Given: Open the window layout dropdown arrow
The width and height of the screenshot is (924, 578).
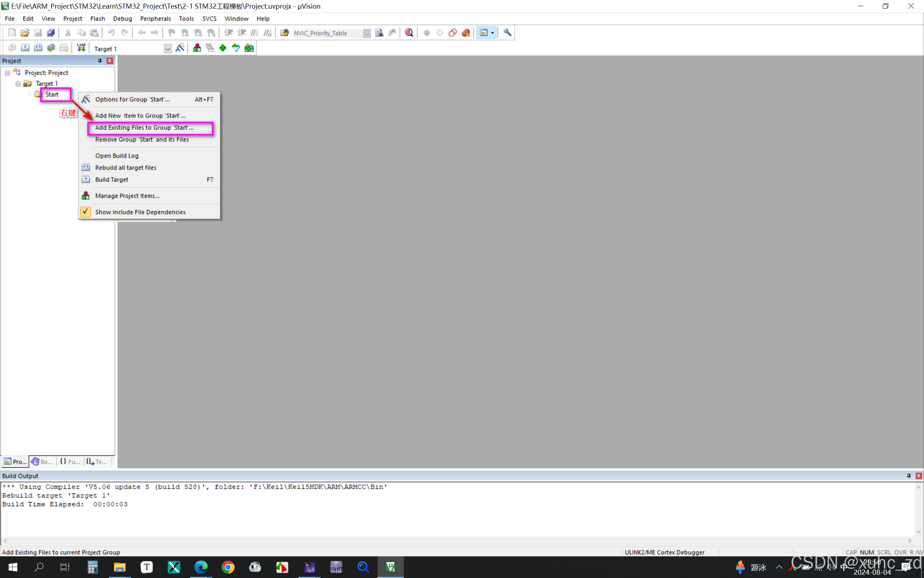Looking at the screenshot, I should (x=493, y=33).
